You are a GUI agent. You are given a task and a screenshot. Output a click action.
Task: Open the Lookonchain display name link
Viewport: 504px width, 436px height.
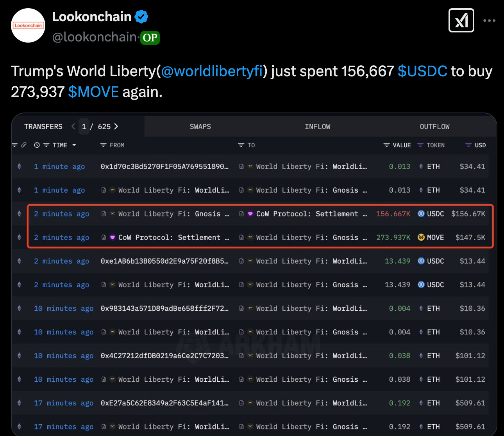tap(92, 17)
